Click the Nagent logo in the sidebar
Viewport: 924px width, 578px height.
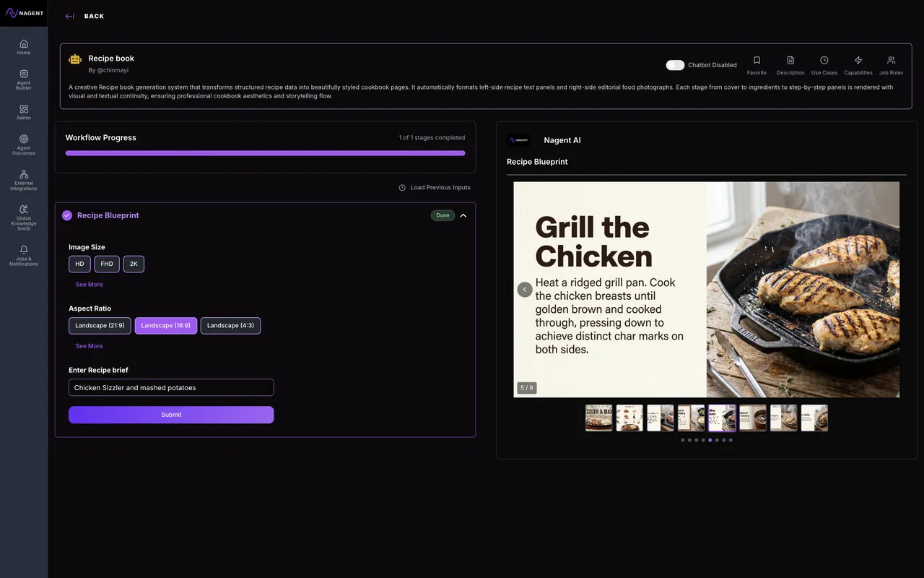24,13
